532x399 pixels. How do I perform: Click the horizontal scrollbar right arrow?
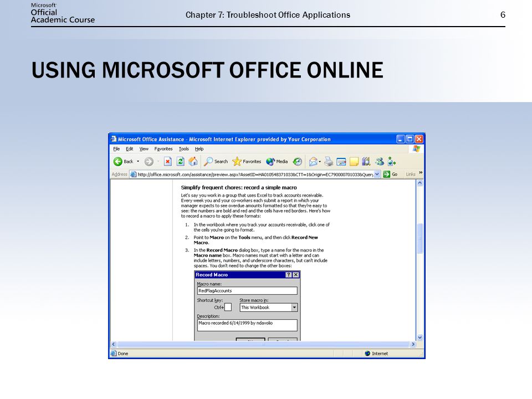(x=413, y=344)
